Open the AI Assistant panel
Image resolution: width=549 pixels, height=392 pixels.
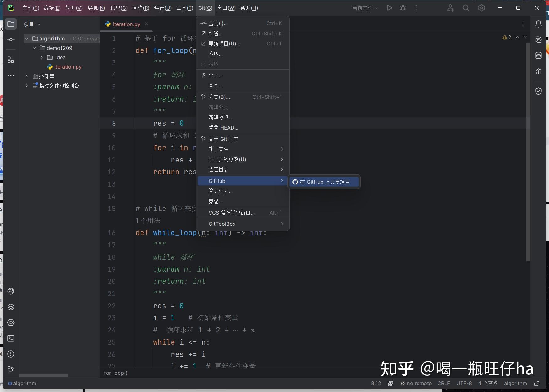pos(538,40)
